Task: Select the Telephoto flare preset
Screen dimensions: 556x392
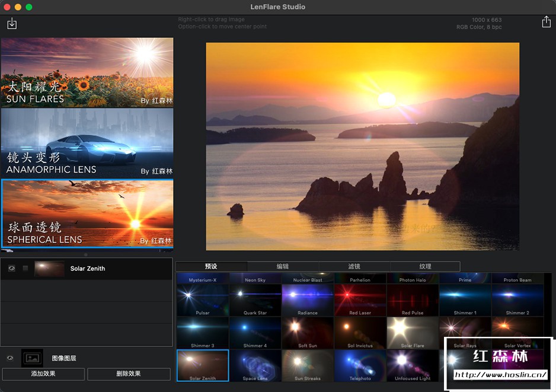Action: [x=360, y=365]
